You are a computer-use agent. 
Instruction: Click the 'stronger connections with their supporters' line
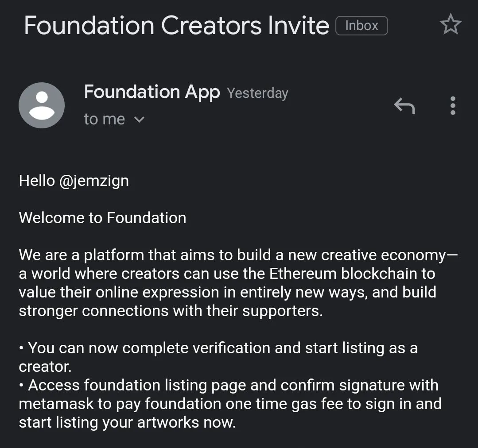click(171, 311)
